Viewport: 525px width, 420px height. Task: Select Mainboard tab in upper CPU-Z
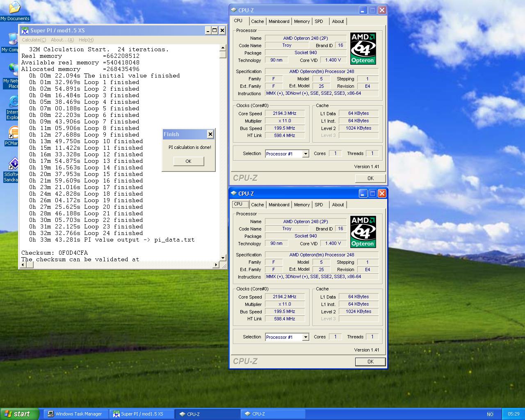coord(279,21)
